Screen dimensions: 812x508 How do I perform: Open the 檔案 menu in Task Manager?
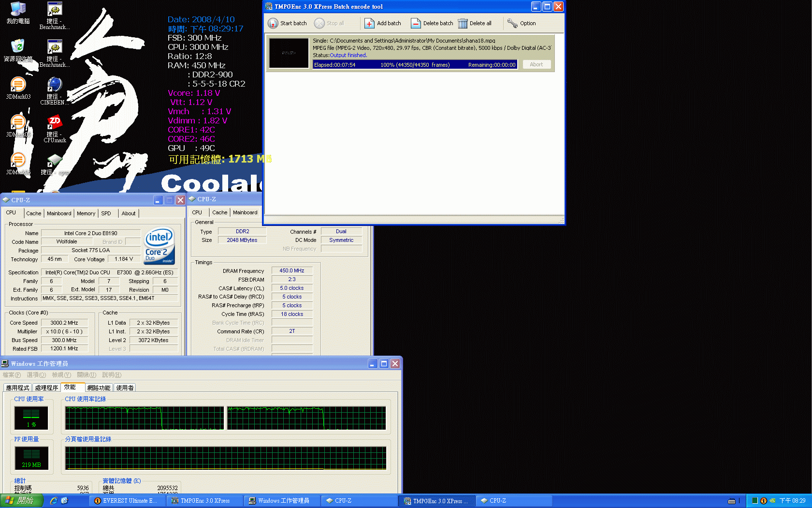click(x=12, y=375)
